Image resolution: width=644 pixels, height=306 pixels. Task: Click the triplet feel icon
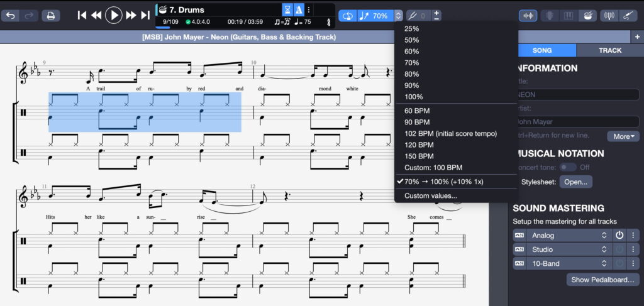[283, 22]
